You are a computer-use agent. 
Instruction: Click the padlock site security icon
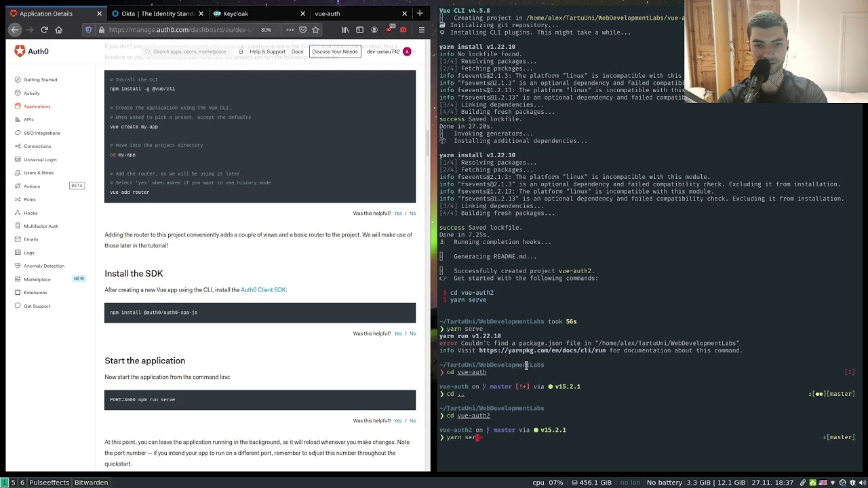click(x=101, y=30)
